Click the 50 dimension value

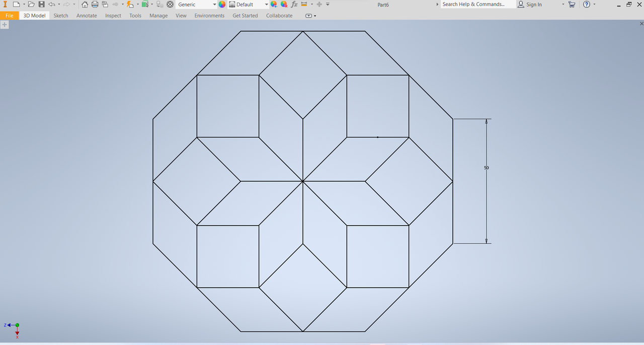487,168
